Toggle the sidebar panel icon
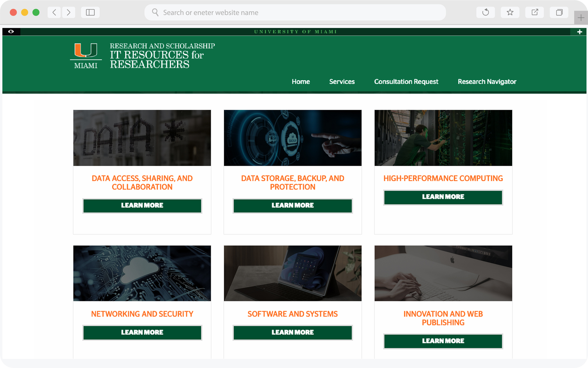588x368 pixels. tap(90, 12)
